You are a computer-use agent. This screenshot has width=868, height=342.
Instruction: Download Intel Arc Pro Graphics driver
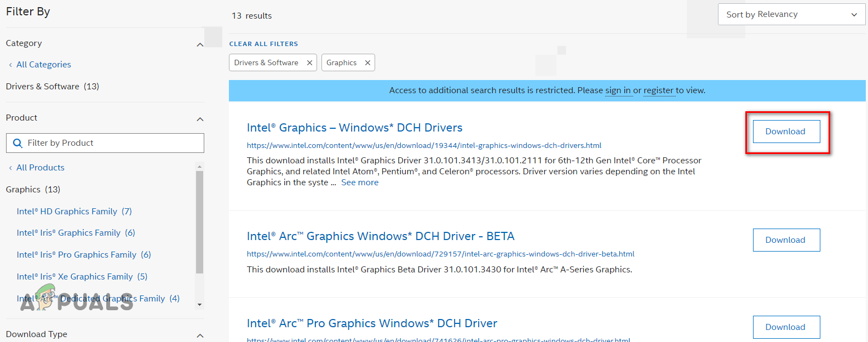click(x=786, y=327)
